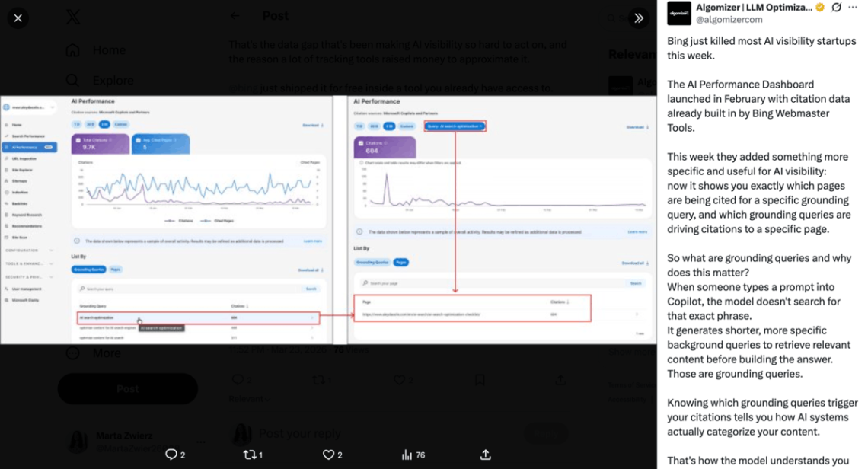Collapse the side panel with double chevron

click(638, 18)
